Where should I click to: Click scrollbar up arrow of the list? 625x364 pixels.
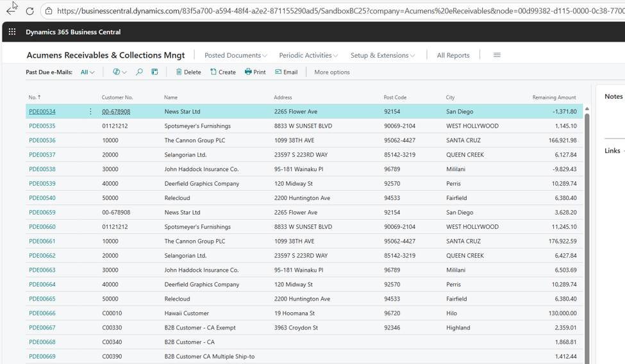(587, 109)
